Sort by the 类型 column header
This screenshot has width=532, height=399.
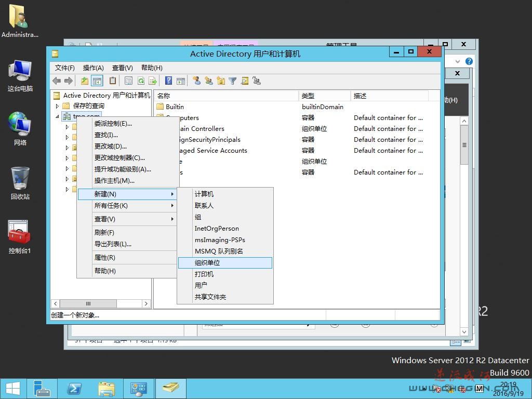click(325, 96)
